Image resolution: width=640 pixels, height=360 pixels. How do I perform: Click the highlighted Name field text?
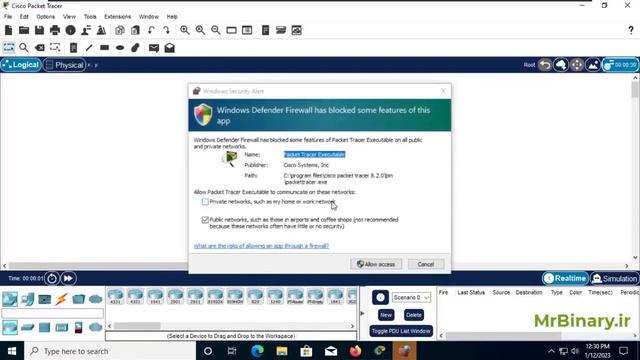(314, 154)
